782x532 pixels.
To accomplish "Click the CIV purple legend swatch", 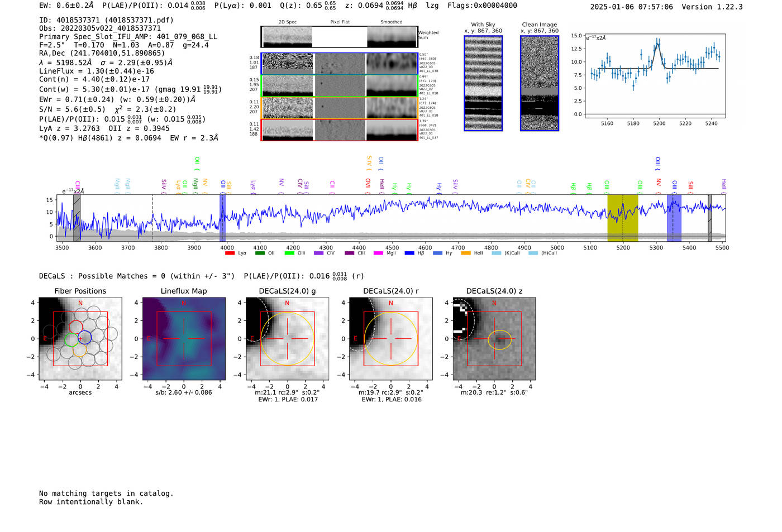I will click(x=318, y=253).
